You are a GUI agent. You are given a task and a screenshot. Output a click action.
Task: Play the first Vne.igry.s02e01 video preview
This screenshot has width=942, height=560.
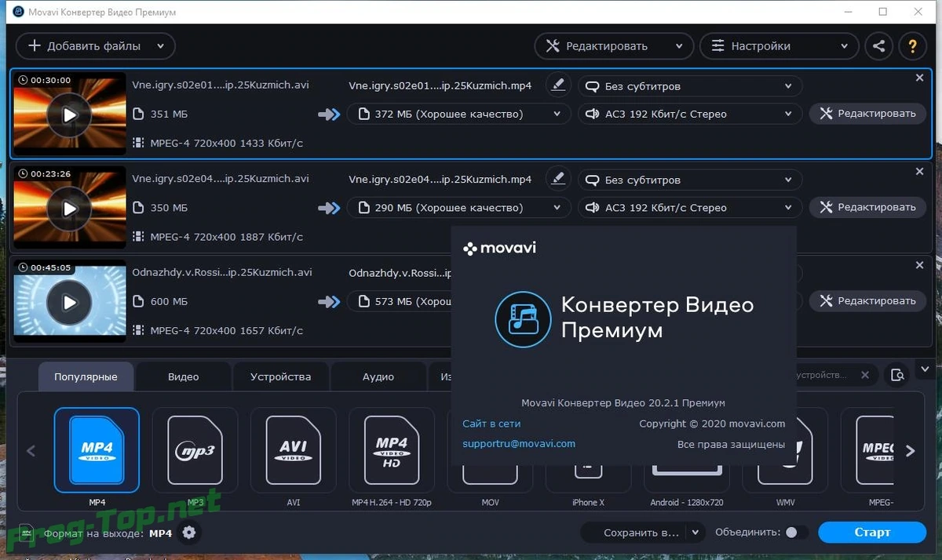[x=70, y=115]
